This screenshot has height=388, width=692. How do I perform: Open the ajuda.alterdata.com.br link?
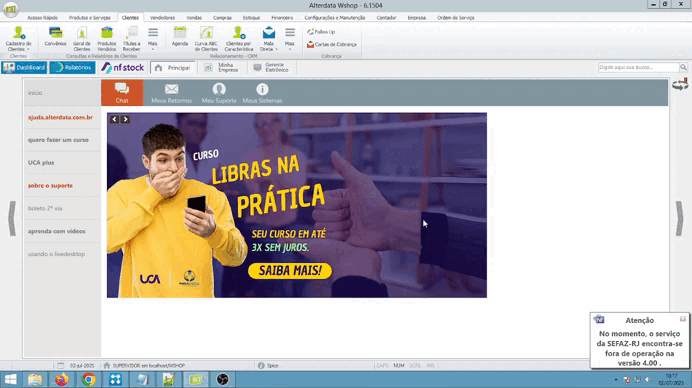pyautogui.click(x=60, y=117)
